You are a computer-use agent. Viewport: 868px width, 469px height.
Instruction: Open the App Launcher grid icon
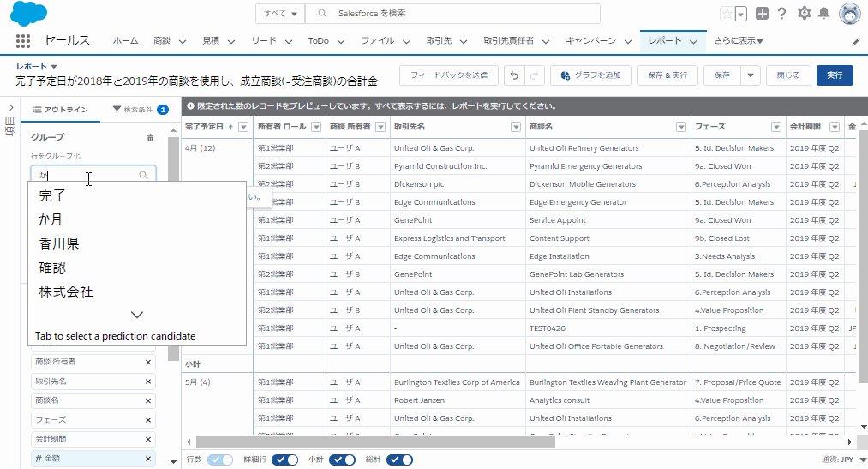tap(22, 41)
